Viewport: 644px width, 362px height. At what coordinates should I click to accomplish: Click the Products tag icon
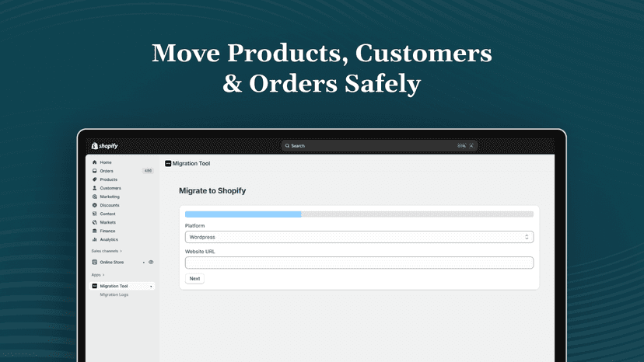click(94, 179)
